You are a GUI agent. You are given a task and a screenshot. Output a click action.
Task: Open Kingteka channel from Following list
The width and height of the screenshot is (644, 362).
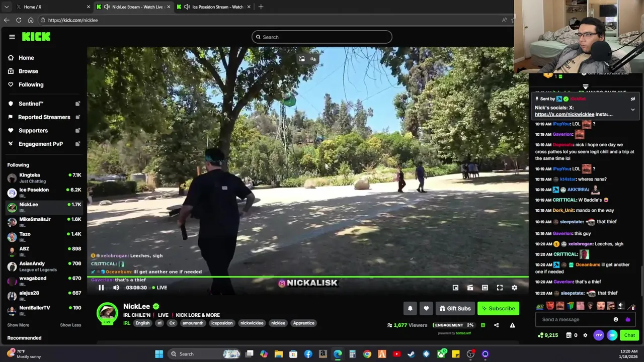click(x=44, y=177)
